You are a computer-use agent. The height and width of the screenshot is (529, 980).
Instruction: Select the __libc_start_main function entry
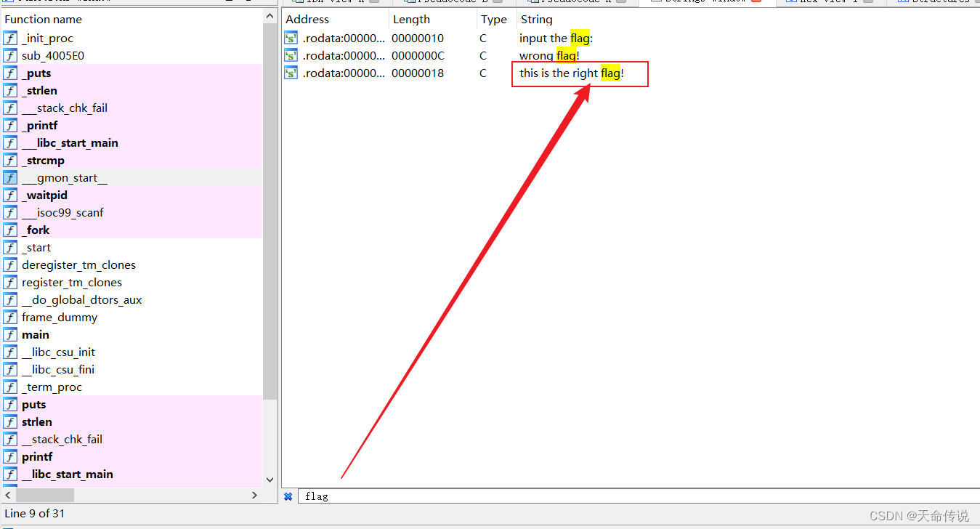click(70, 142)
